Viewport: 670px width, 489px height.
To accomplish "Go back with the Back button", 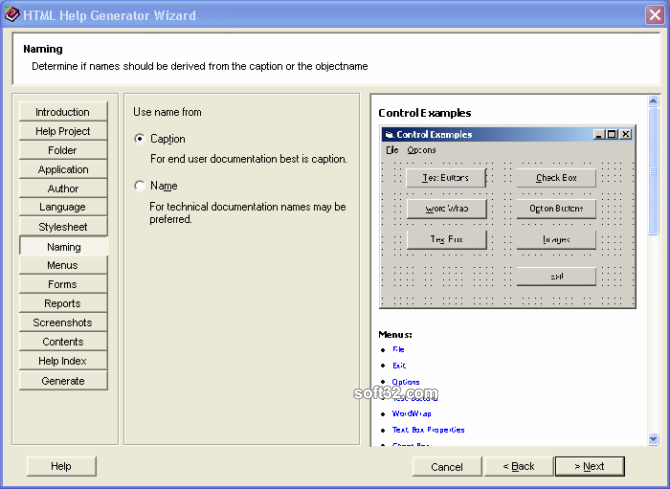I will (x=518, y=466).
